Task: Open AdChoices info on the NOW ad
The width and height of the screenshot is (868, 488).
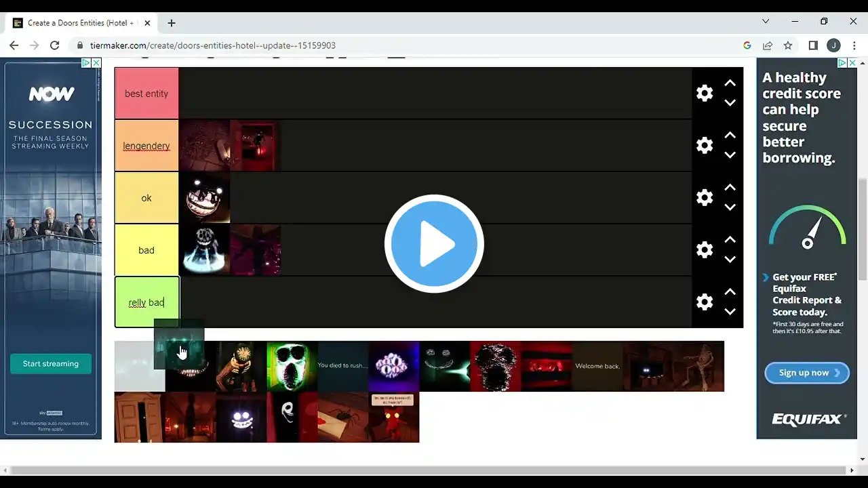Action: tap(86, 62)
